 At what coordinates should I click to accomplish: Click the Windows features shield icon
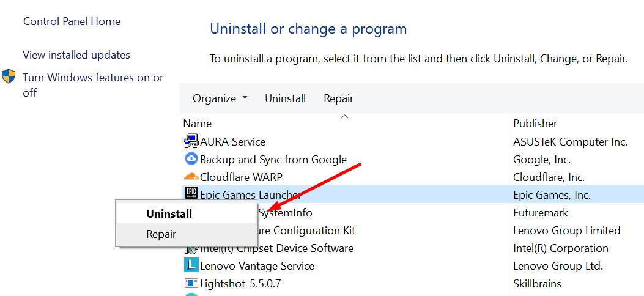pos(9,77)
